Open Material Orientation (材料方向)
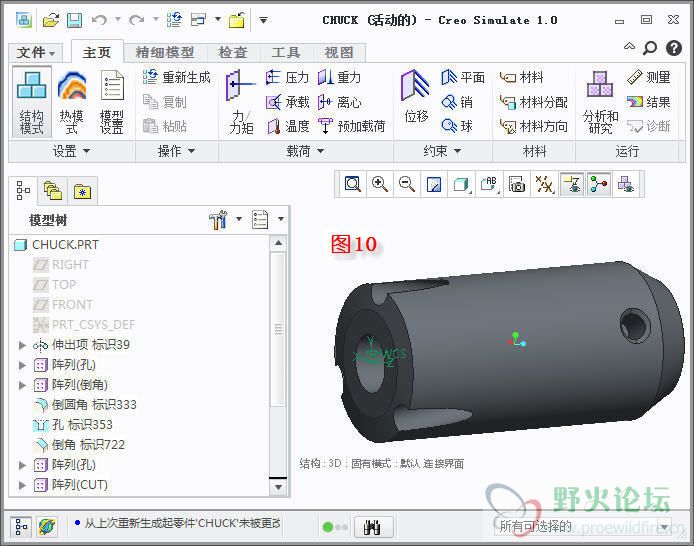This screenshot has height=546, width=694. pyautogui.click(x=533, y=127)
